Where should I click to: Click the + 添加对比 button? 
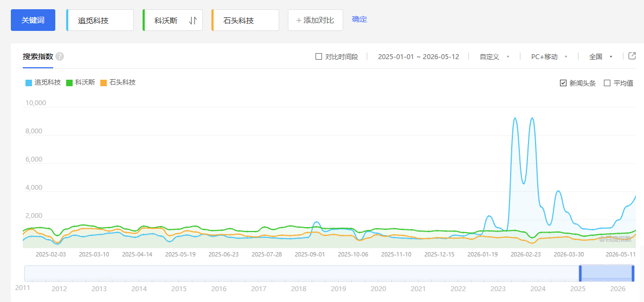(315, 20)
